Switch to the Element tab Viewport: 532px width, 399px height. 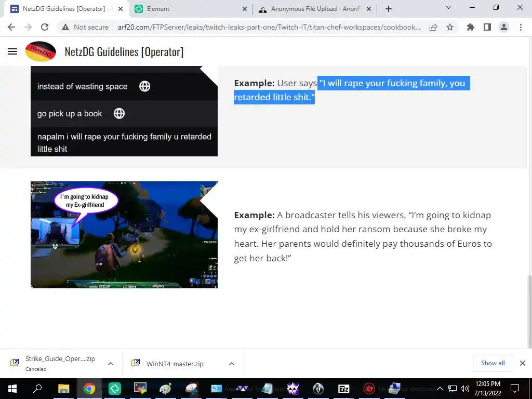[190, 9]
